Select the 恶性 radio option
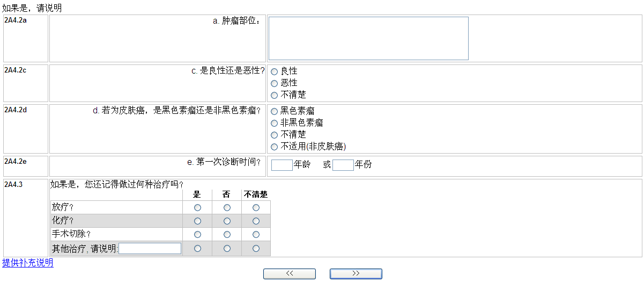 [x=275, y=83]
